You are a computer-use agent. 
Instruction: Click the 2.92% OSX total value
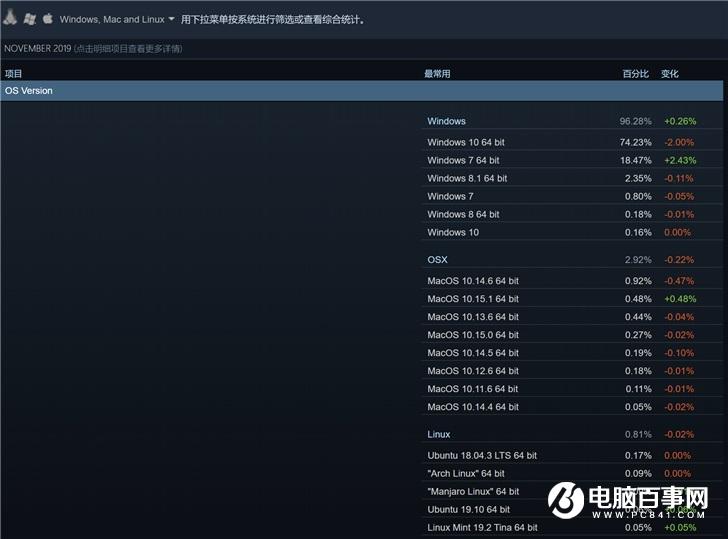click(638, 260)
